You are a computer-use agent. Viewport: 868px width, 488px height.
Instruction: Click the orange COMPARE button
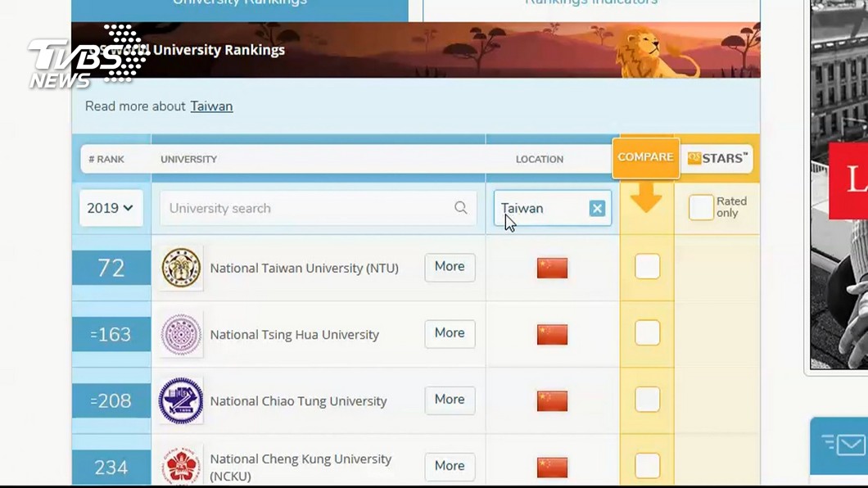645,158
